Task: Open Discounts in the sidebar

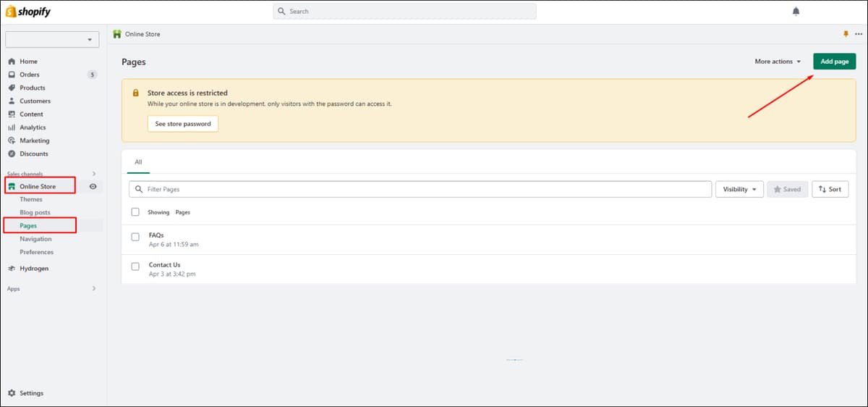Action: 34,154
